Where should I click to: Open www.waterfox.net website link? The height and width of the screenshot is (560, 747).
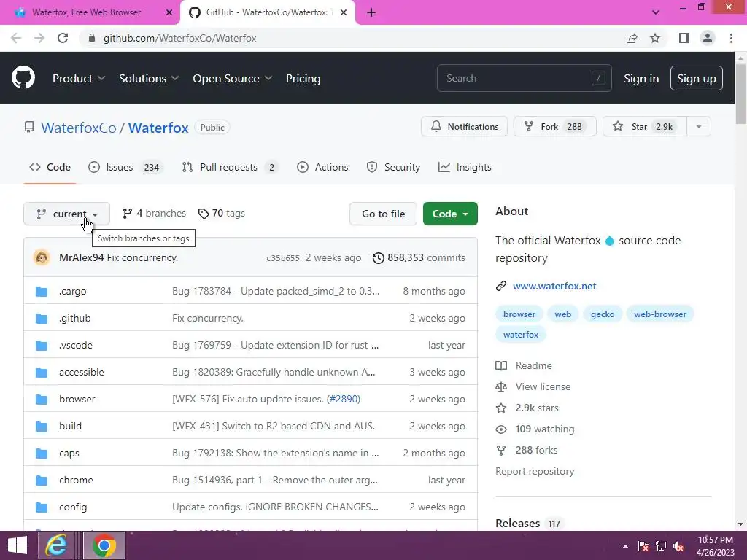[x=554, y=286]
